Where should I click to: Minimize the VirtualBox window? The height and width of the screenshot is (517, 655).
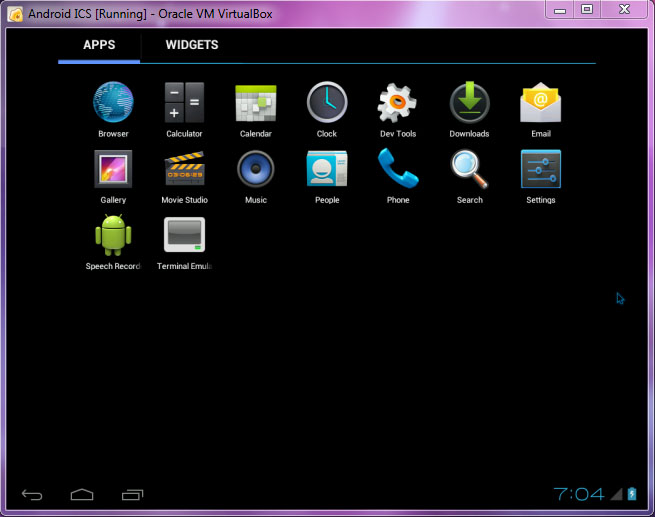(560, 10)
